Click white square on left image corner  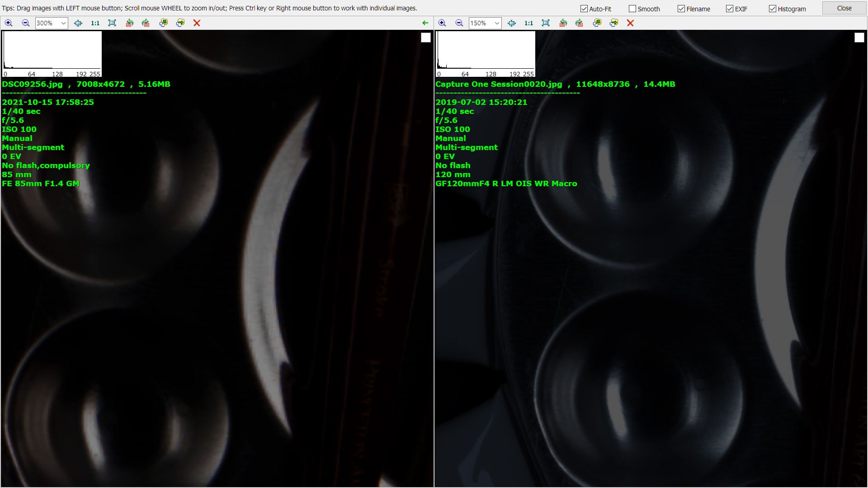tap(426, 38)
